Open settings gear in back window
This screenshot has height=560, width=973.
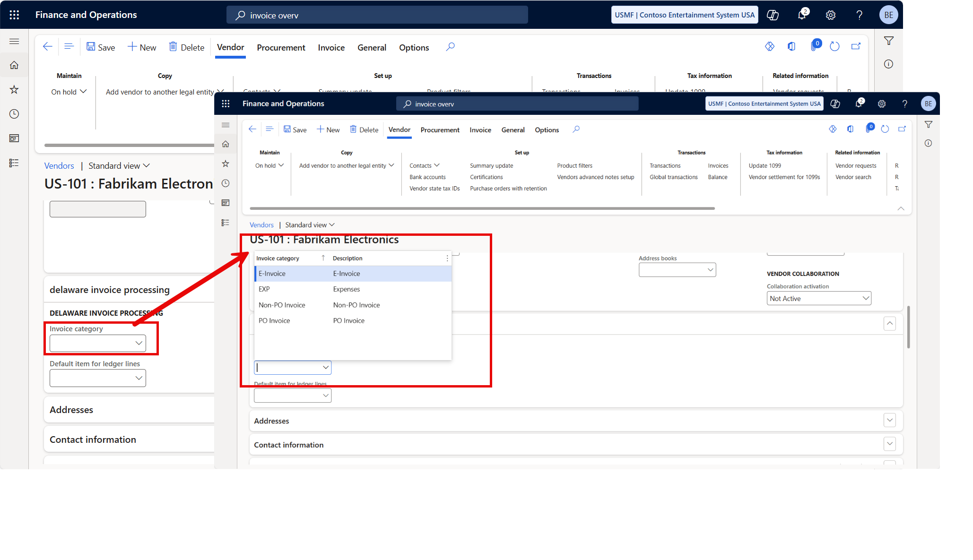coord(831,15)
